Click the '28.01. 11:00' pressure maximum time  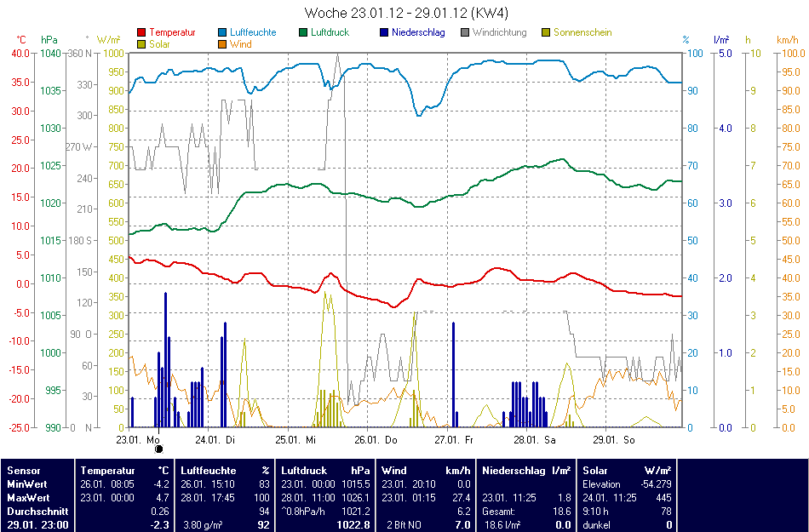pyautogui.click(x=308, y=498)
